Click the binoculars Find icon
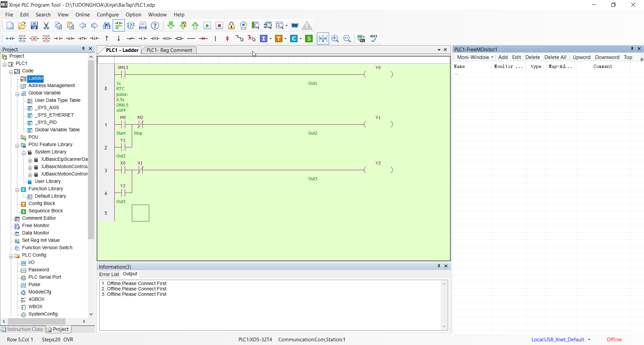 click(107, 26)
